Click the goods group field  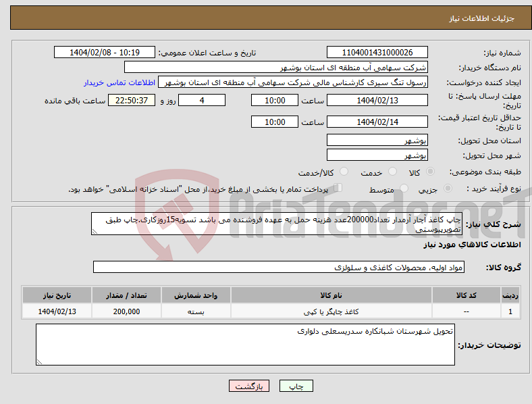pyautogui.click(x=279, y=267)
